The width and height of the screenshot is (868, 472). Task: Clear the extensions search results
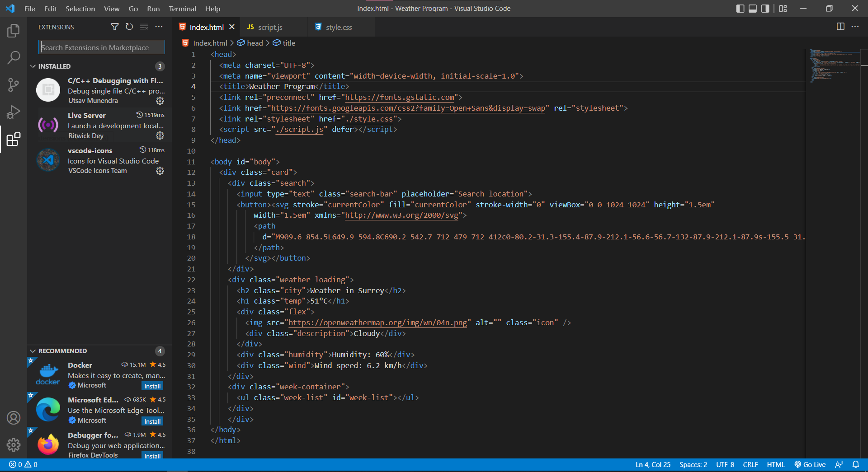pos(144,27)
